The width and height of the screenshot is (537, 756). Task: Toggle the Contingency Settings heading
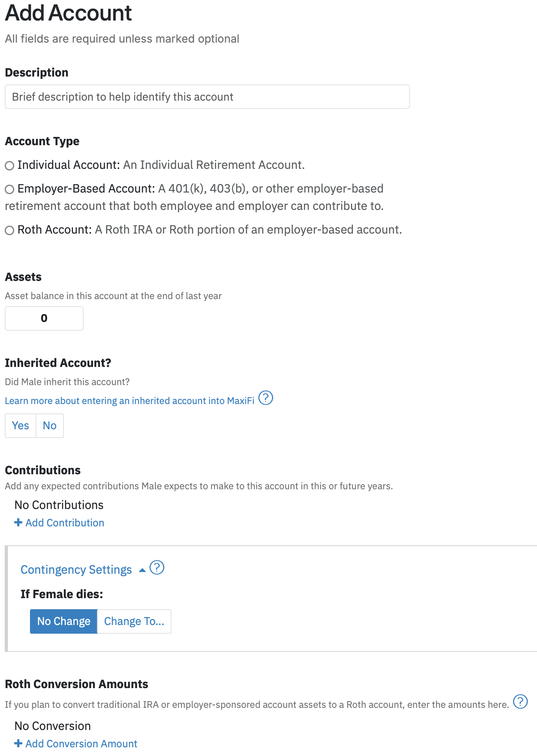pos(76,570)
